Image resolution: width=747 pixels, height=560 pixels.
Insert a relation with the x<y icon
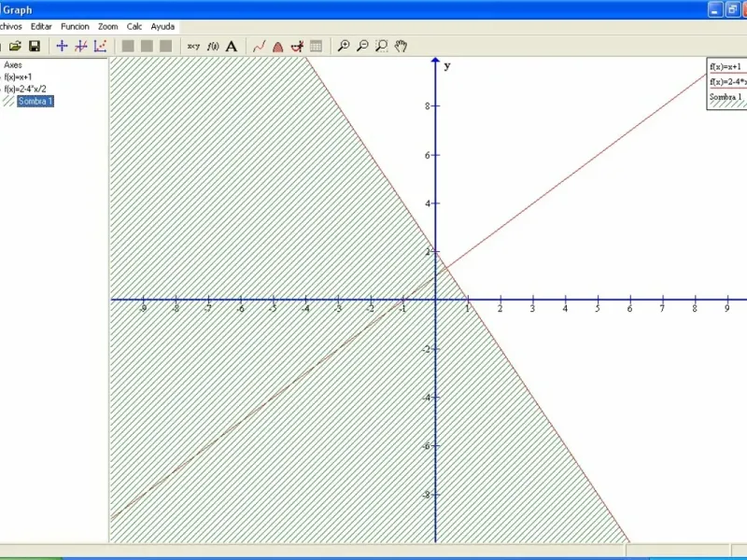(x=193, y=46)
